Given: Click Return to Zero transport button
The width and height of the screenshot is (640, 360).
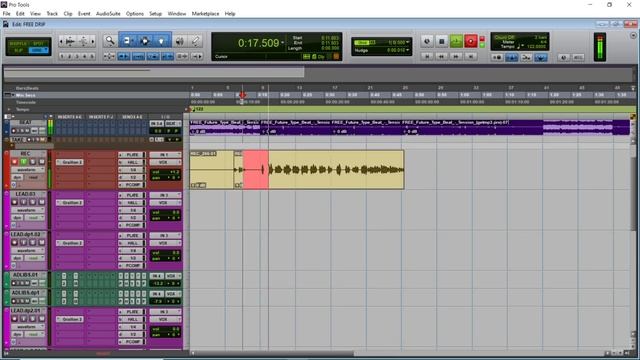Looking at the screenshot, I should (427, 56).
